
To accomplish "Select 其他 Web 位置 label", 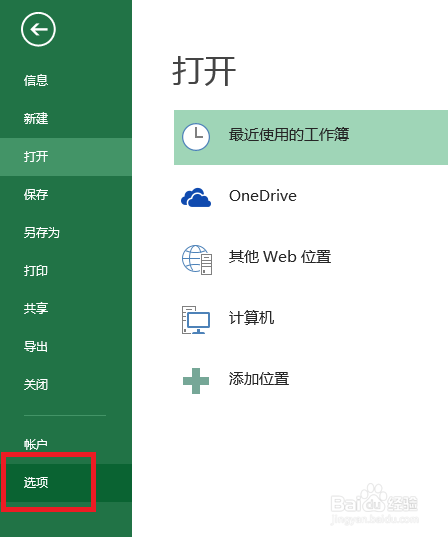I will tap(280, 257).
